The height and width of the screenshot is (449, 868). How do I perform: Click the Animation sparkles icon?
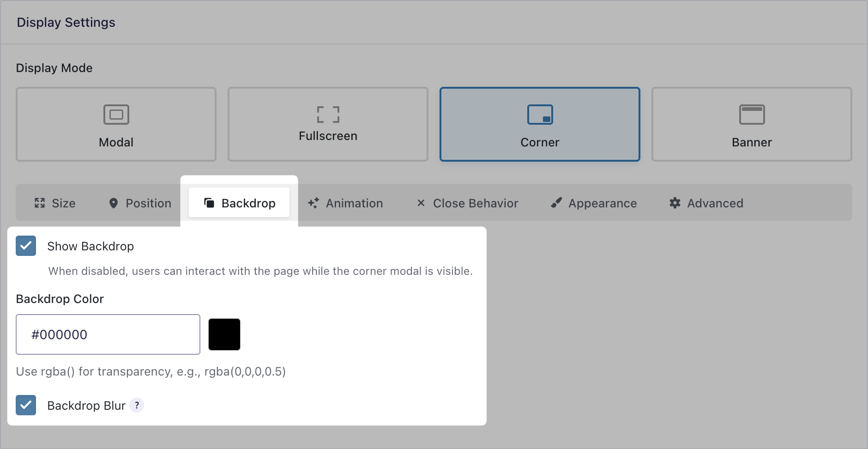click(x=313, y=203)
